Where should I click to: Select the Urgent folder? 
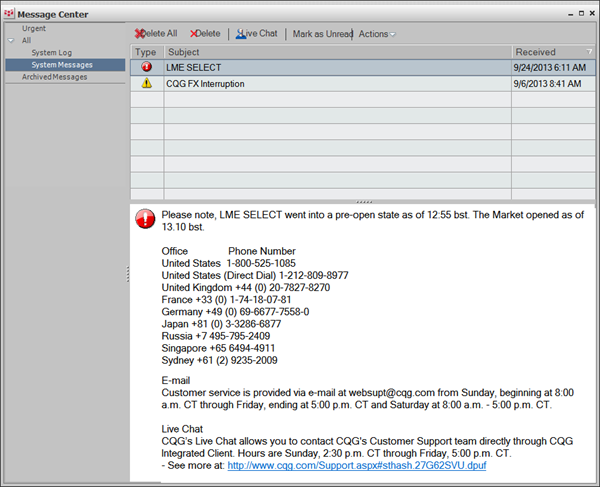tap(34, 29)
